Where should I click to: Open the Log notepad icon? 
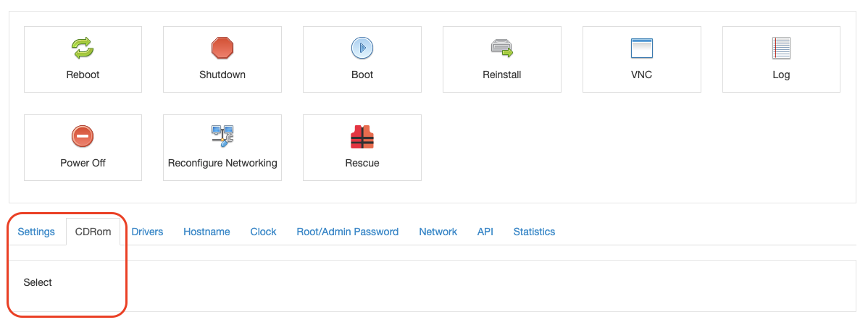tap(781, 48)
